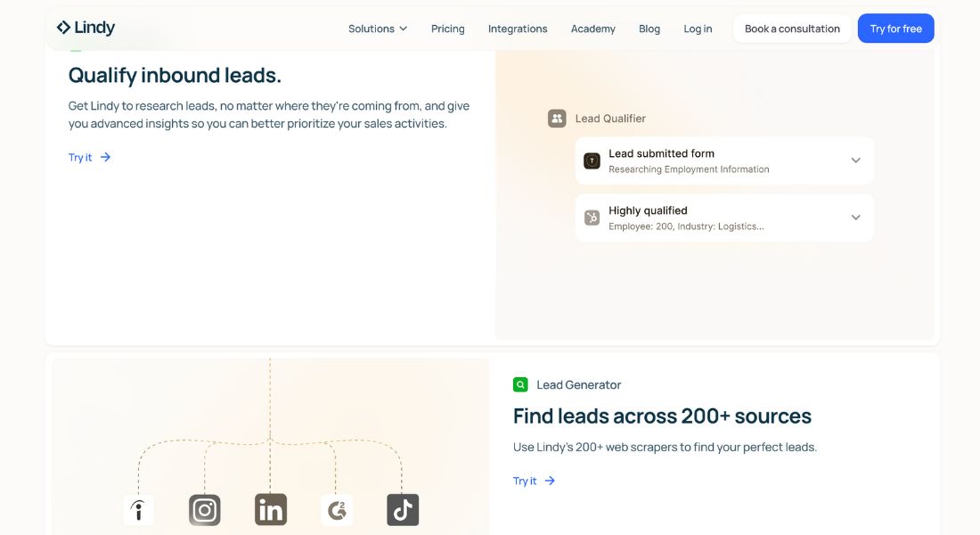Click the Lindy diamond logo
Image resolution: width=980 pixels, height=535 pixels.
(62, 27)
